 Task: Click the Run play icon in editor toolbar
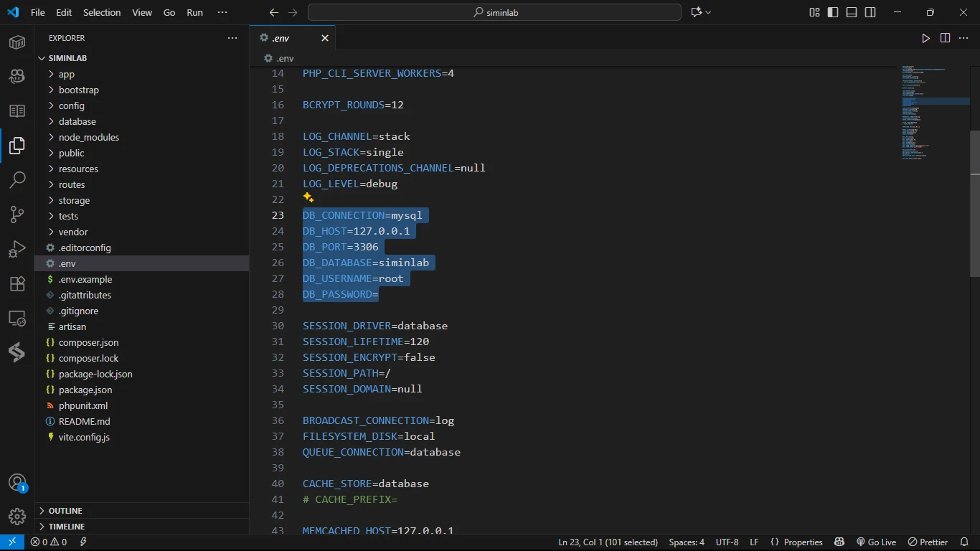[925, 38]
